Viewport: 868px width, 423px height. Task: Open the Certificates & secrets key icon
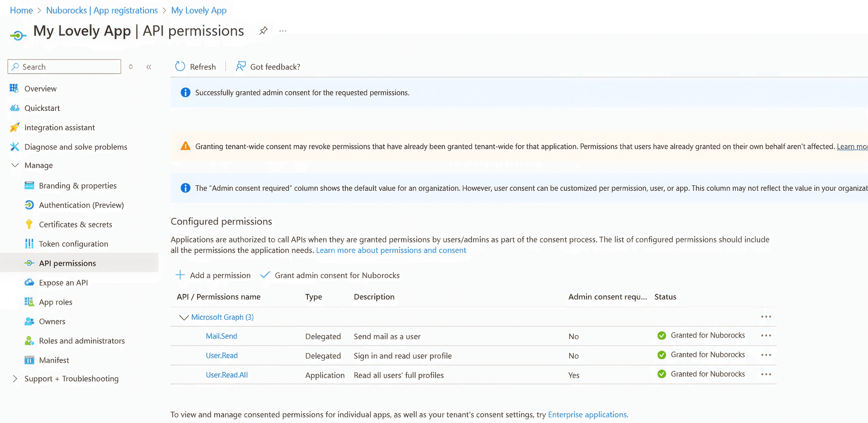click(x=29, y=224)
